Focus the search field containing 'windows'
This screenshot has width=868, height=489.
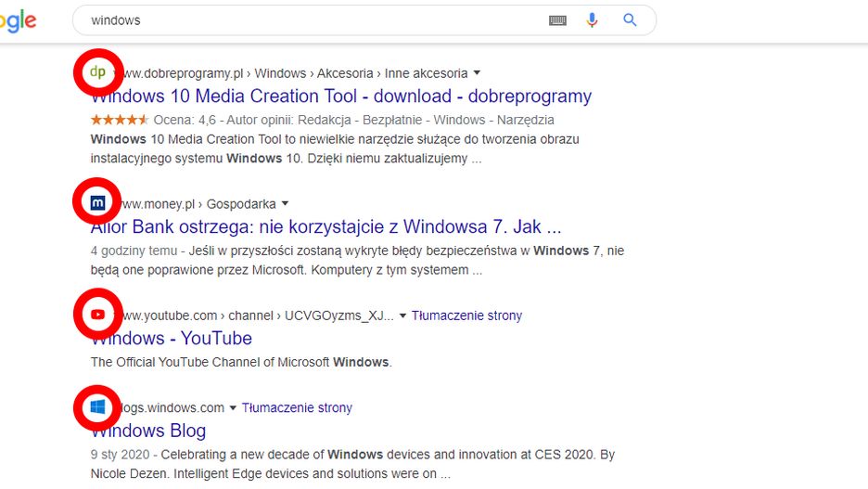tap(306, 20)
